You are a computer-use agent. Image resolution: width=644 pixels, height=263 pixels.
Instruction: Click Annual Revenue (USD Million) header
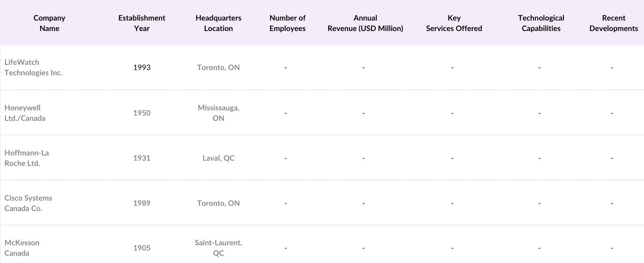[x=365, y=23]
